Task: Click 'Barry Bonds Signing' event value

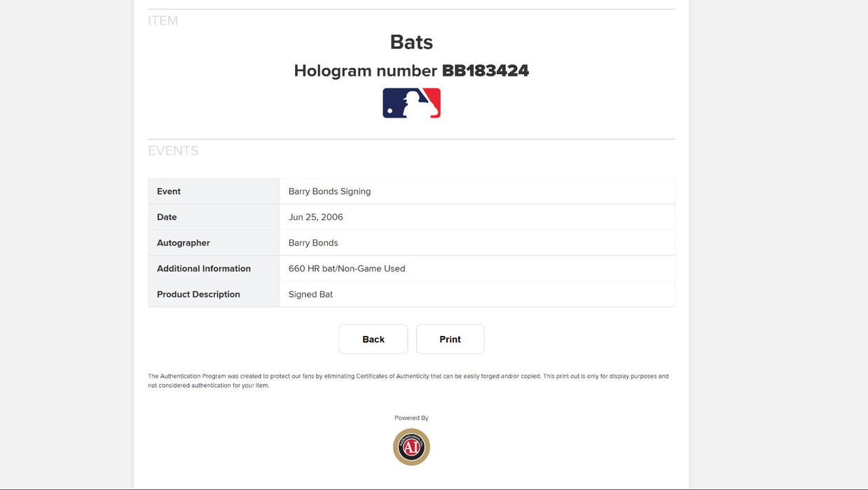Action: coord(329,191)
